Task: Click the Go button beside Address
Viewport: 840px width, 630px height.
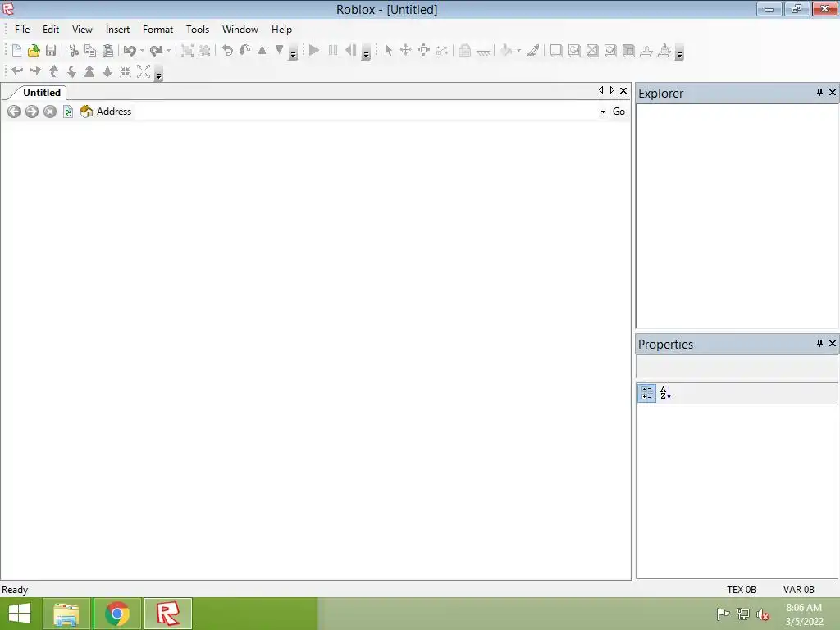Action: point(619,112)
